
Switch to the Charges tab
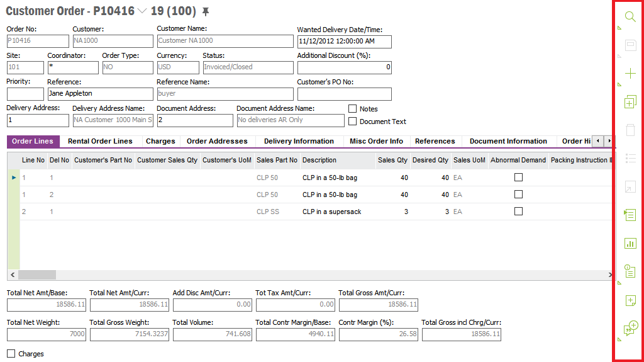pyautogui.click(x=160, y=142)
